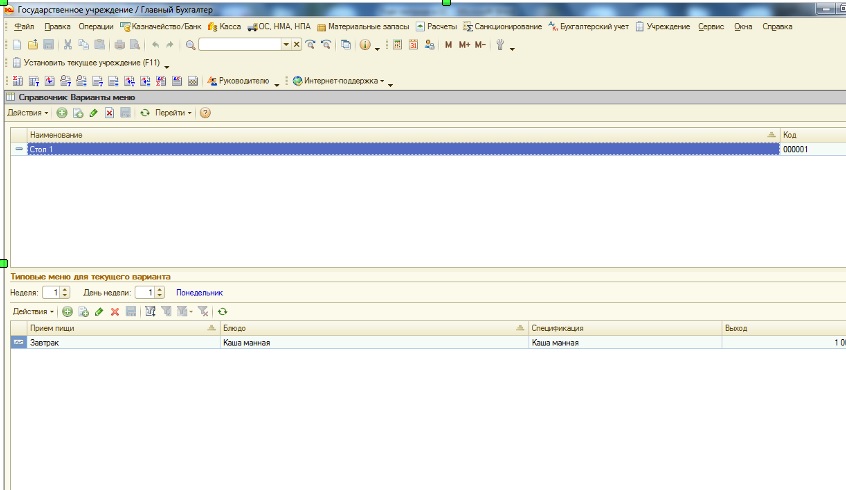Click the cut scissors icon in the main toolbar
Viewport: 846px width, 490px height.
point(68,45)
